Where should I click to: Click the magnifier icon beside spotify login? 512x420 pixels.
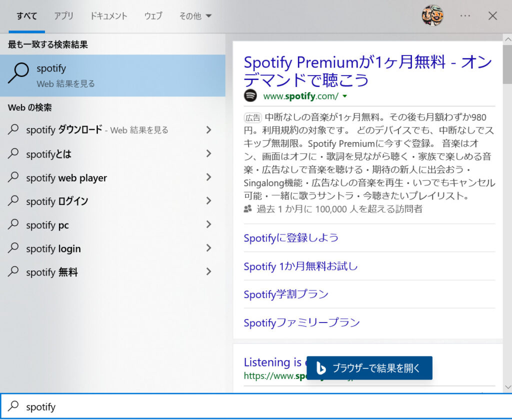pos(13,248)
